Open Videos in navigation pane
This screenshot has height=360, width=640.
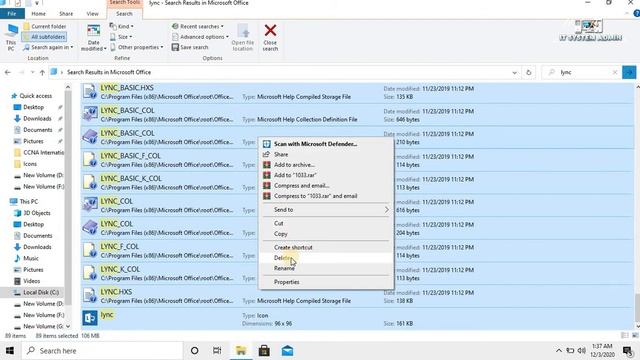point(31,281)
